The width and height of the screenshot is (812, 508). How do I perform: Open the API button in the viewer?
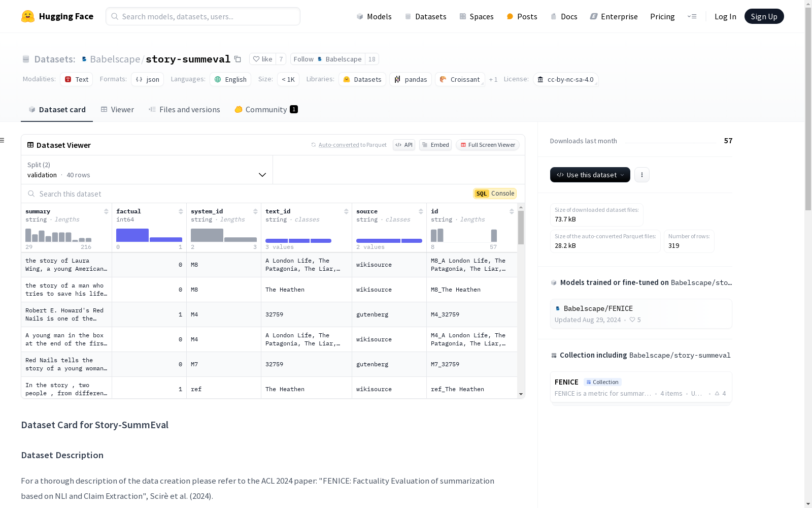pos(404,145)
